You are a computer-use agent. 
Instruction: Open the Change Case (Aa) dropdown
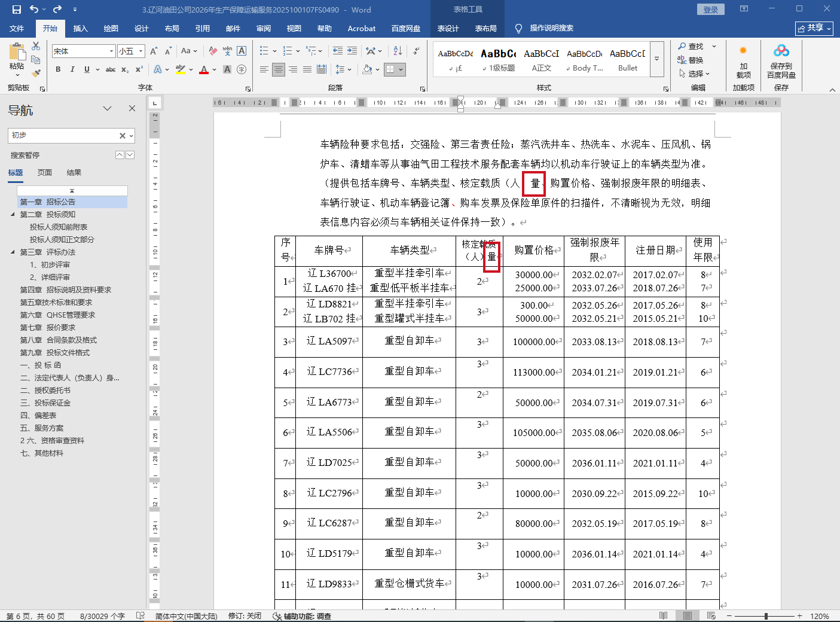(189, 51)
